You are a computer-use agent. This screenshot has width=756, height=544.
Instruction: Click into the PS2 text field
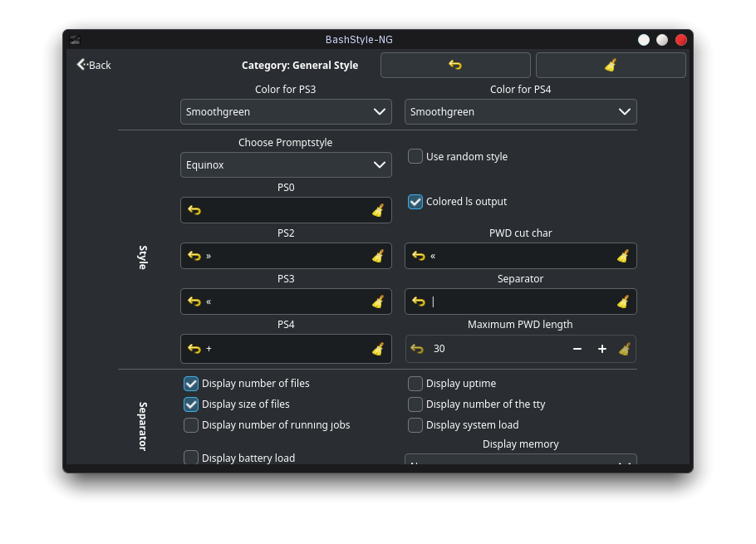pyautogui.click(x=286, y=256)
